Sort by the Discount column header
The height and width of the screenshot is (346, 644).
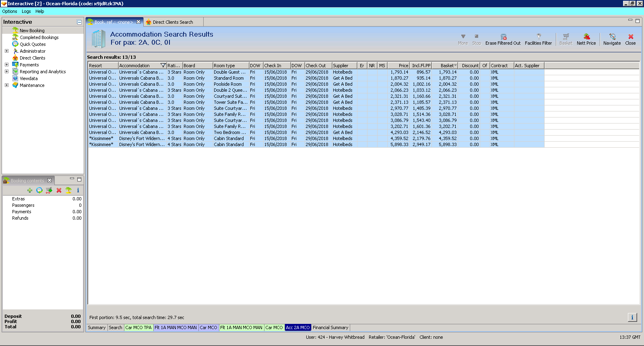tap(469, 66)
